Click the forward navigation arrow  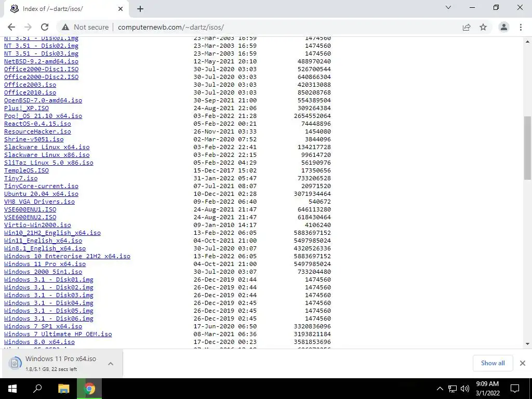click(x=28, y=27)
